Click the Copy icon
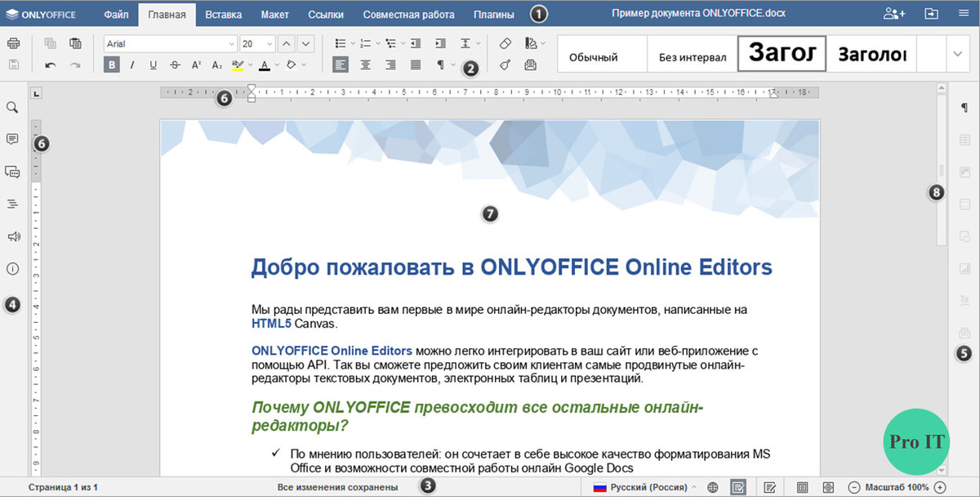980x497 pixels. click(51, 43)
